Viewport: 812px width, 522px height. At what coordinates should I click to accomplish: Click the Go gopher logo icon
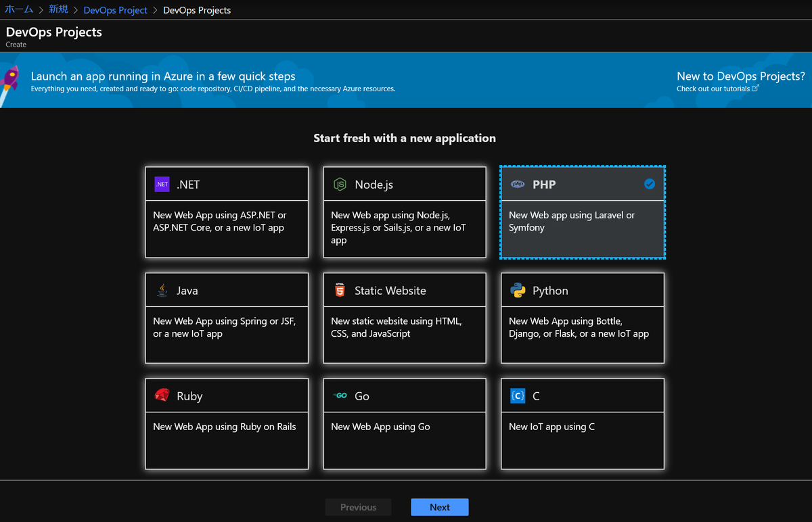340,396
